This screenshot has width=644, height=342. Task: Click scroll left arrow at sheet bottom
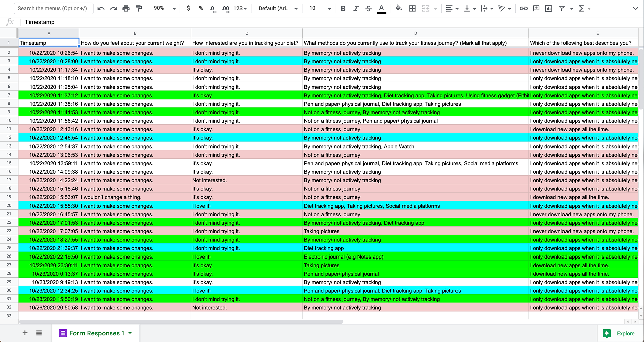(x=628, y=322)
